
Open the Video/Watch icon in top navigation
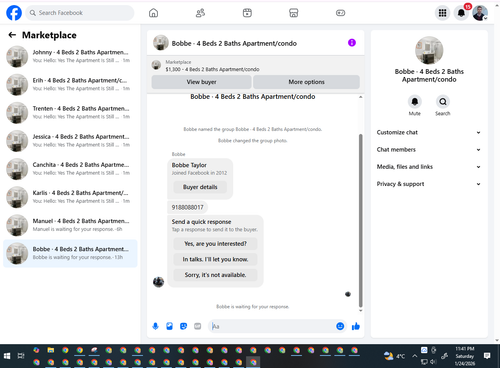click(247, 13)
